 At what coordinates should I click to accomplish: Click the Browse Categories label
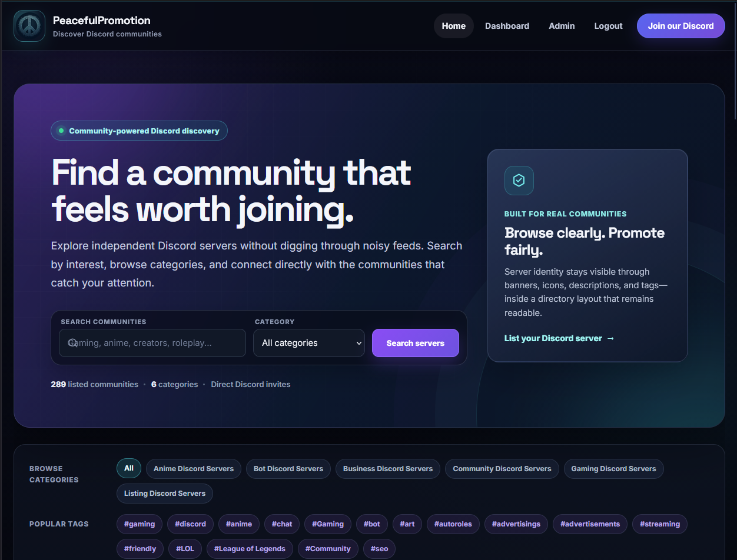pos(54,474)
